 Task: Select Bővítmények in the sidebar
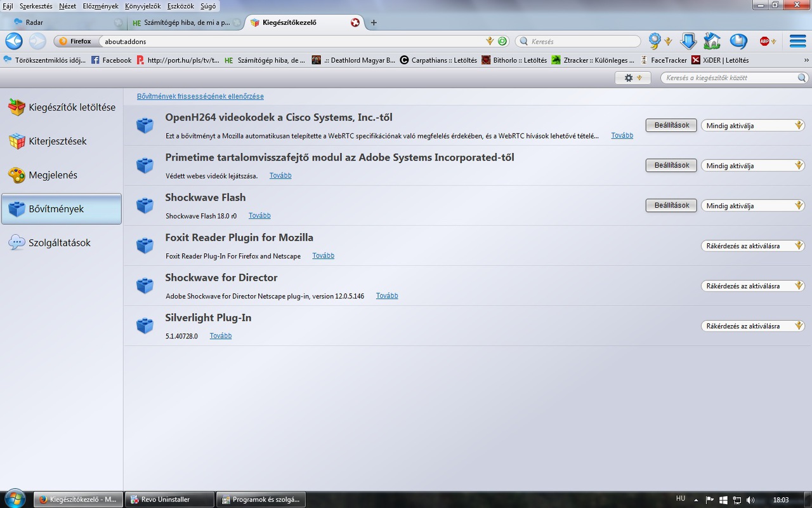click(62, 209)
